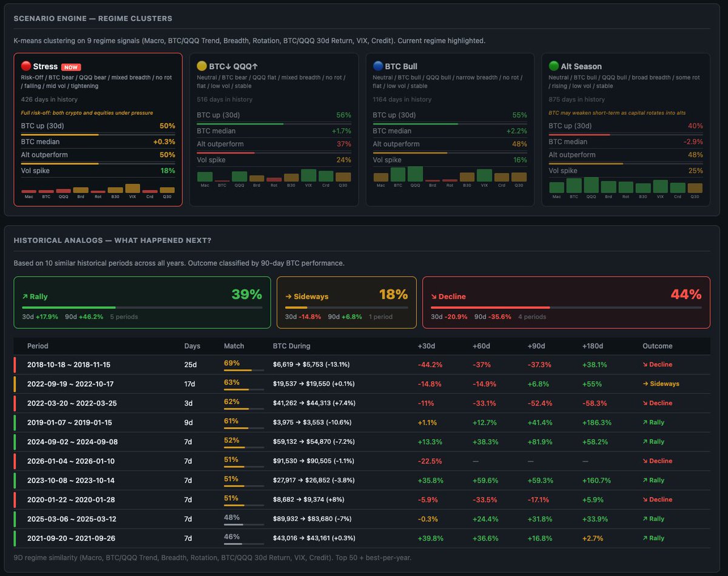Click the yellow BTC↓ QQQ↑ circle icon

[x=202, y=66]
